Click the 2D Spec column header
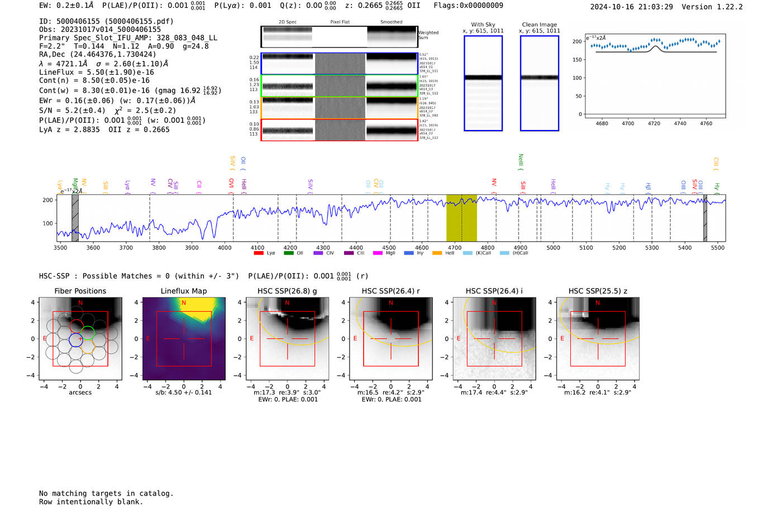 (288, 22)
